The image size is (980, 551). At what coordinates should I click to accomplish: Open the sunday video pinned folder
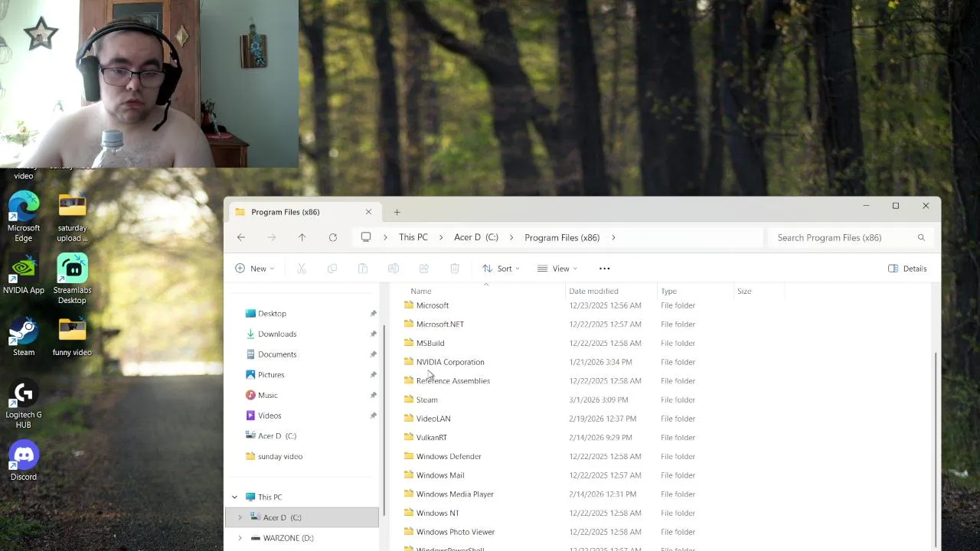280,456
